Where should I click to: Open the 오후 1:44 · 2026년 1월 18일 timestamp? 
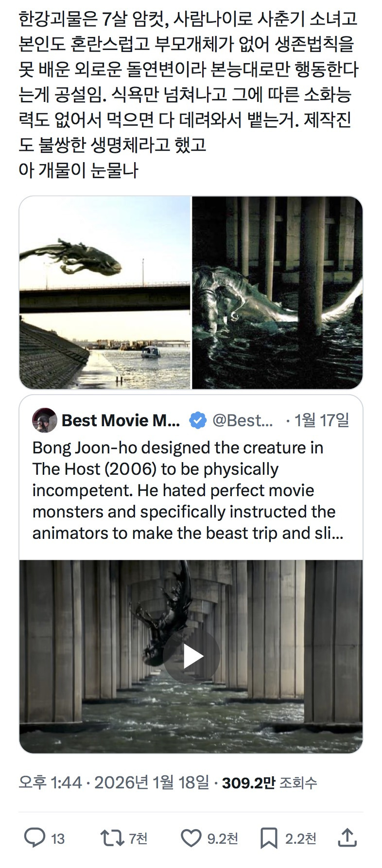click(x=114, y=782)
